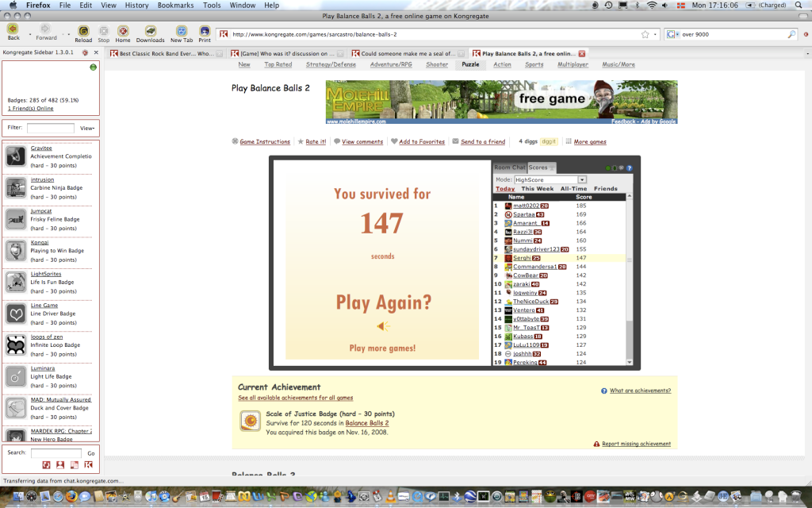Open the tab list dropdown arrow
Viewport: 812px width, 508px height.
(807, 53)
